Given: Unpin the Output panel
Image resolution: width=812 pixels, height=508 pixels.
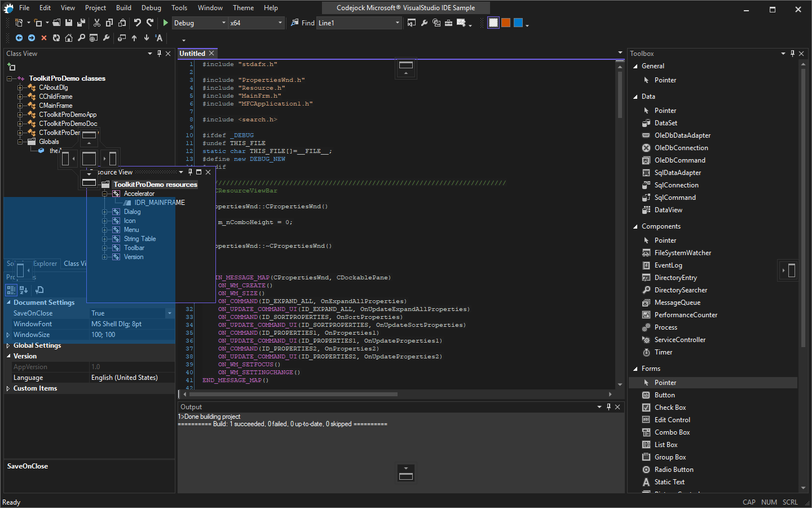Looking at the screenshot, I should [608, 406].
